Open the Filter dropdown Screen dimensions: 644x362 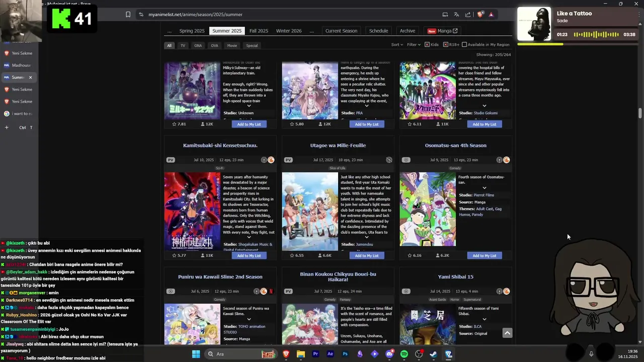pos(414,45)
